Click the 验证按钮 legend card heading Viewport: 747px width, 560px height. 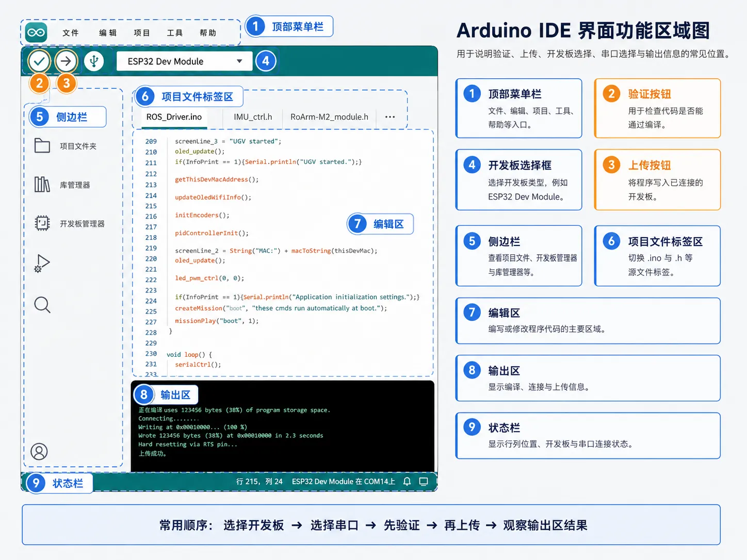649,94
